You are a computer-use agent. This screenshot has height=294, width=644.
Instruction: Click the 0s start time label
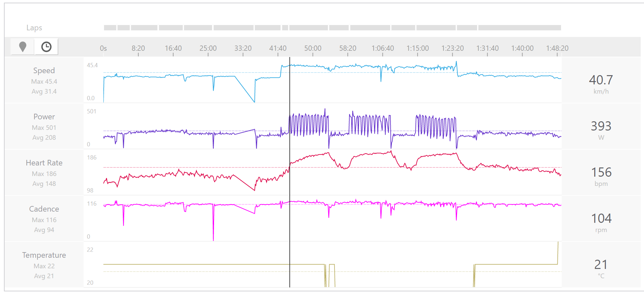(x=103, y=48)
